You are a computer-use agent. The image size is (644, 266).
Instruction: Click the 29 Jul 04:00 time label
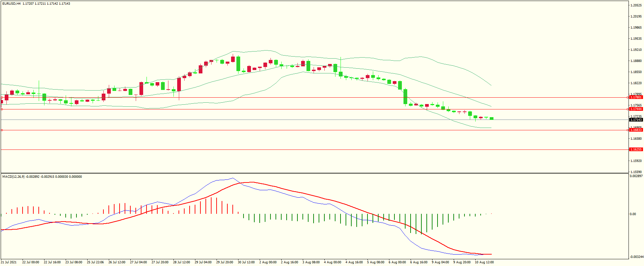click(x=203, y=262)
